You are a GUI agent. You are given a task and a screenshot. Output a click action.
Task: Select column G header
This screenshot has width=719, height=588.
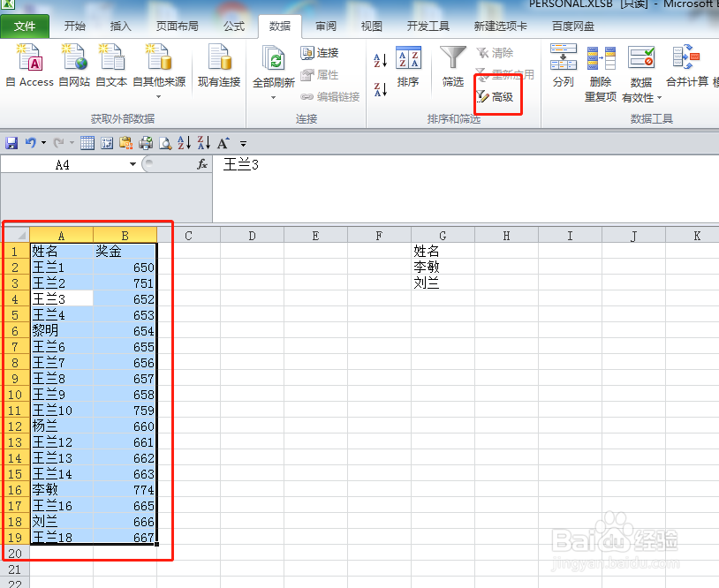[443, 236]
